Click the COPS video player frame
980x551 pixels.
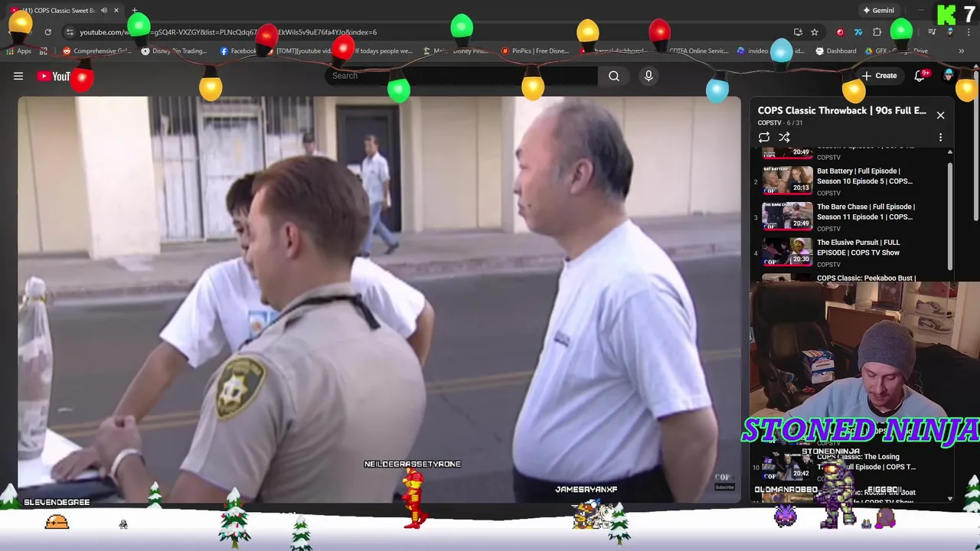click(379, 299)
